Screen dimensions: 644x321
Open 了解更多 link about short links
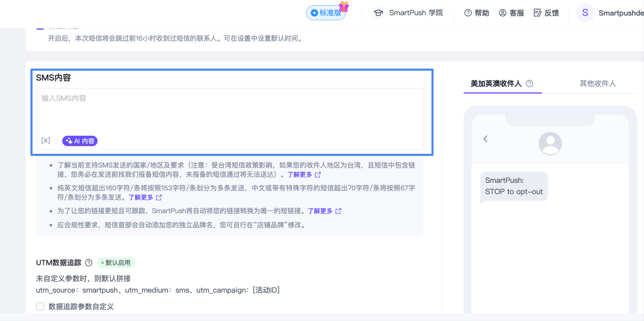click(320, 211)
